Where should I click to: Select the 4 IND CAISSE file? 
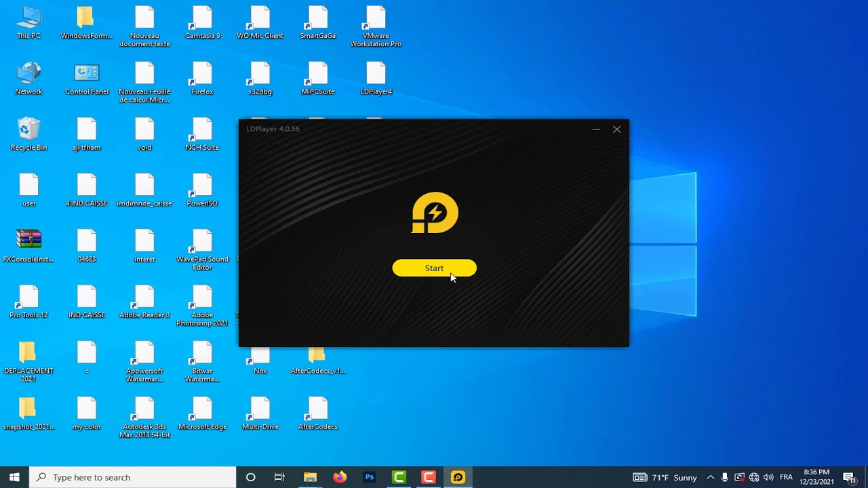coord(87,190)
